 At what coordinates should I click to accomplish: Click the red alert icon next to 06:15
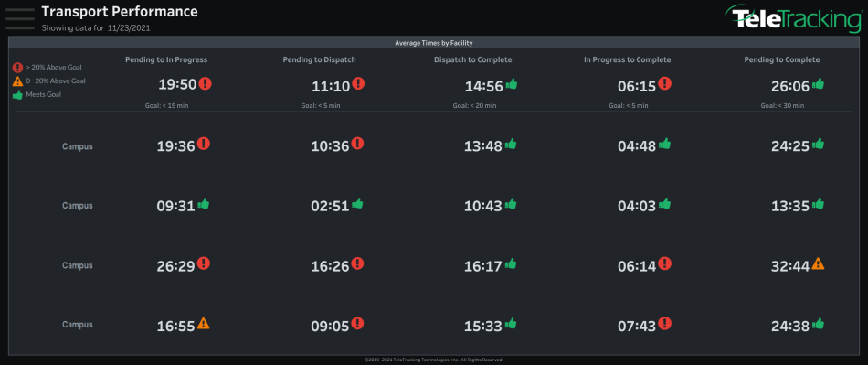click(x=665, y=83)
